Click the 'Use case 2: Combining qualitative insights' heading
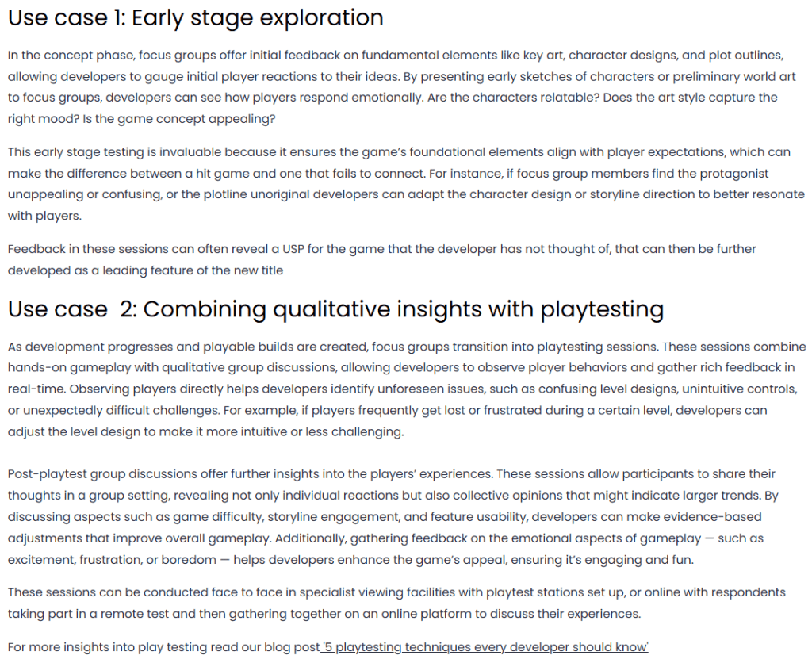Screen dimensions: 812x663 tap(335, 309)
